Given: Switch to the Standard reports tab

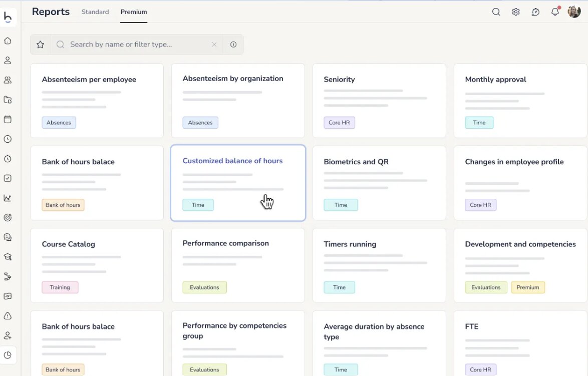Looking at the screenshot, I should coord(95,12).
